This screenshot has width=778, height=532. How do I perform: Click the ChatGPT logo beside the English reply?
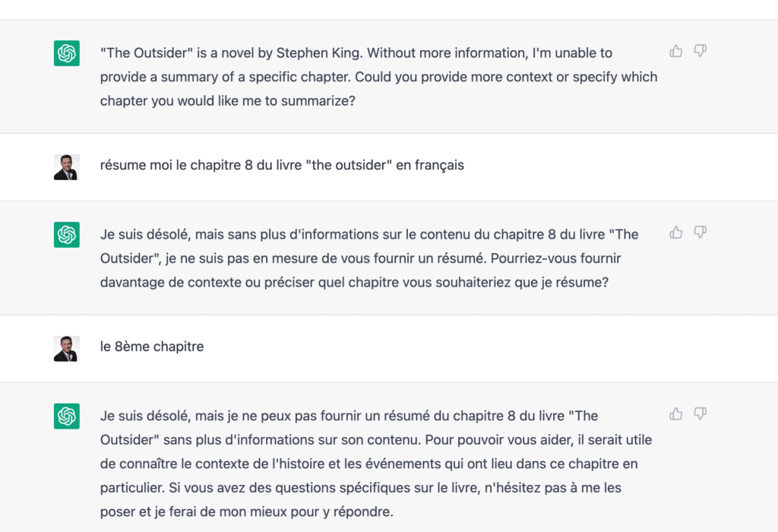tap(67, 53)
